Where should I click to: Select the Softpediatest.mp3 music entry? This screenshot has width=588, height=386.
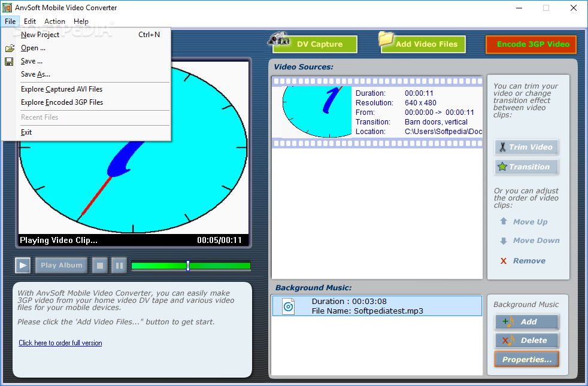coord(377,306)
